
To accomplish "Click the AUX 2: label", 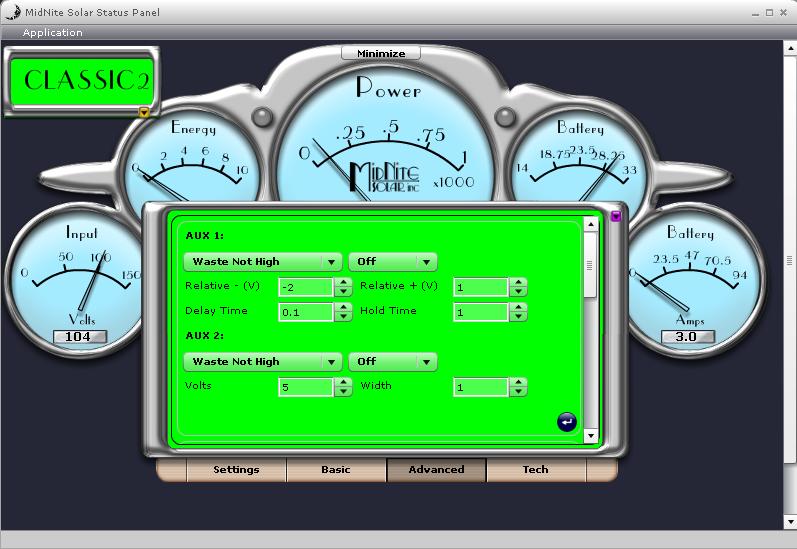I will click(x=204, y=336).
